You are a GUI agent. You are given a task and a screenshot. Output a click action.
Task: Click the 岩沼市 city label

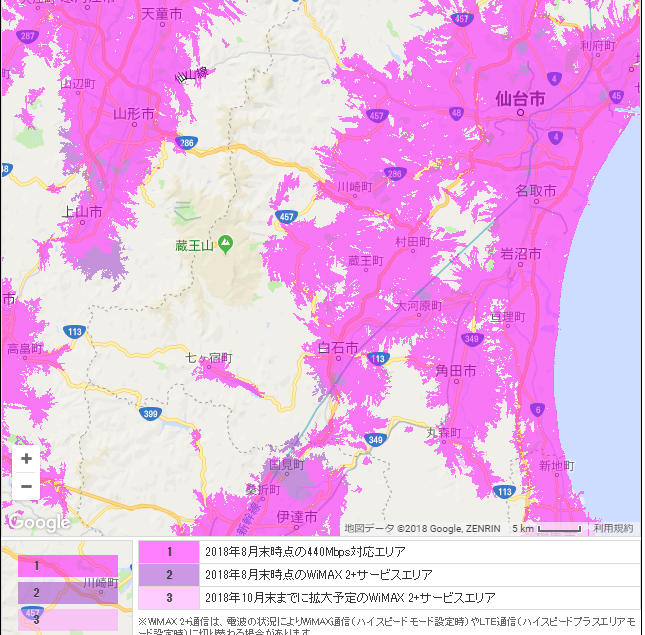tap(520, 254)
